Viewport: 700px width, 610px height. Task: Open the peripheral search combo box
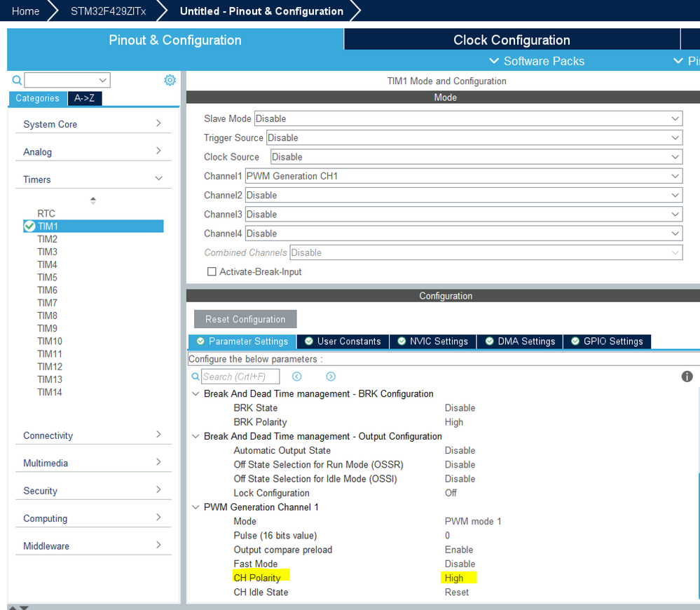coord(67,80)
